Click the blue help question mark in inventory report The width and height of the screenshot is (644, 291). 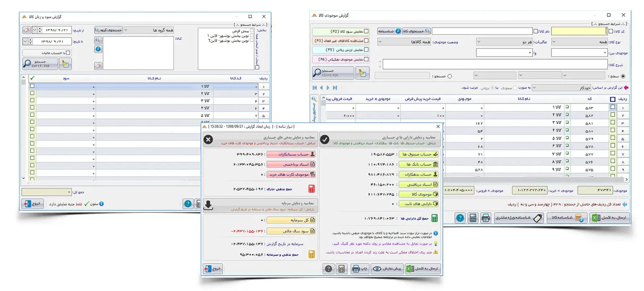pyautogui.click(x=460, y=218)
